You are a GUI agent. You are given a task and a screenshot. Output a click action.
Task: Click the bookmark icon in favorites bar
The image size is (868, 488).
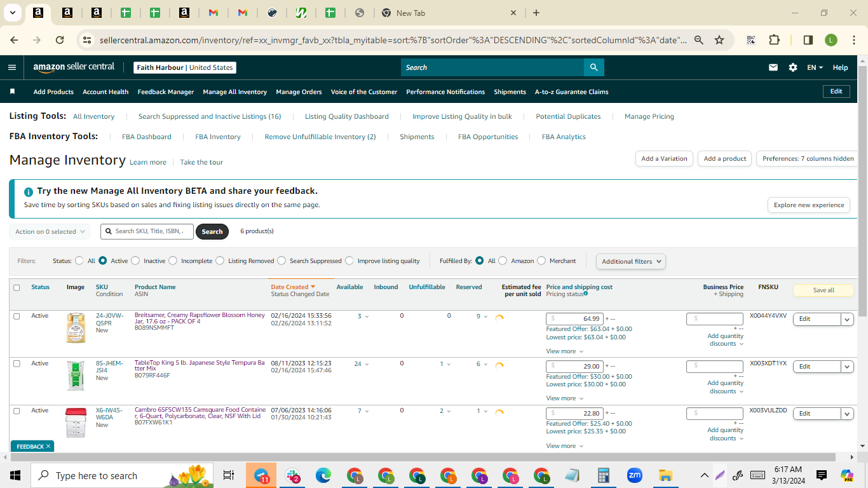click(x=12, y=91)
